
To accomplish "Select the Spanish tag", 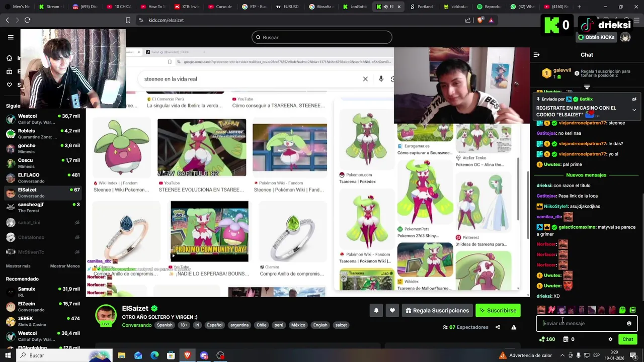I will (x=165, y=325).
